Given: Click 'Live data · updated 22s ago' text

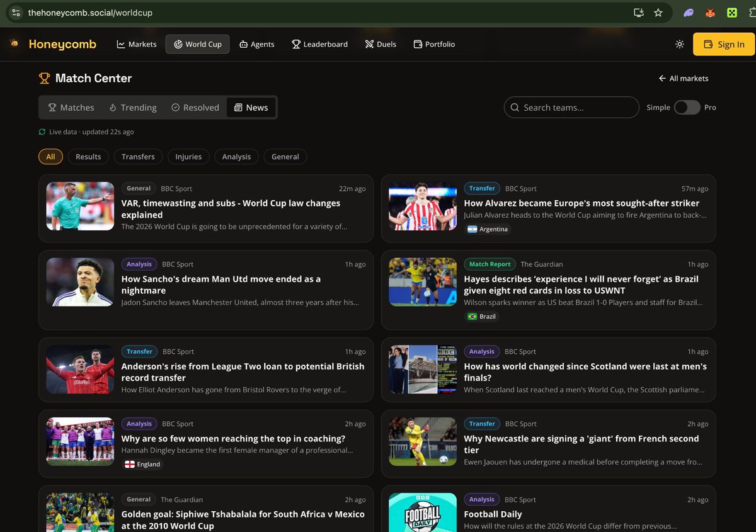Looking at the screenshot, I should pos(91,132).
